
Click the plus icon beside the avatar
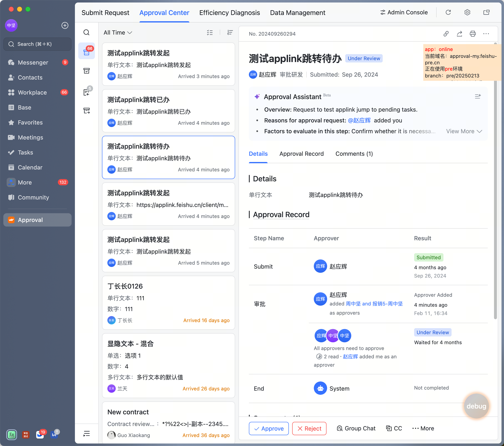(65, 25)
